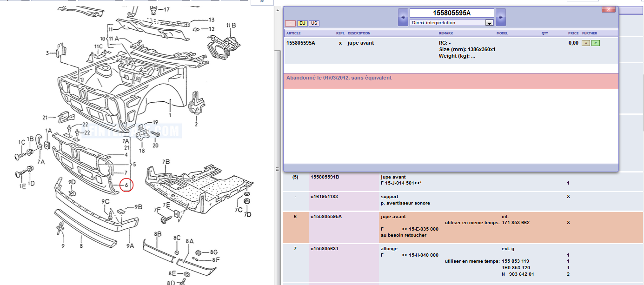The image size is (644, 285).
Task: Close the part detail popup
Action: 608,9
